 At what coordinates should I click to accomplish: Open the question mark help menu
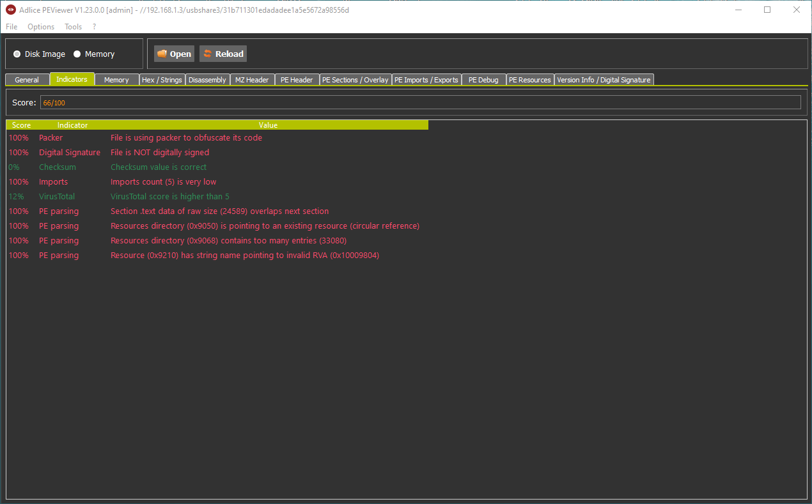click(95, 27)
